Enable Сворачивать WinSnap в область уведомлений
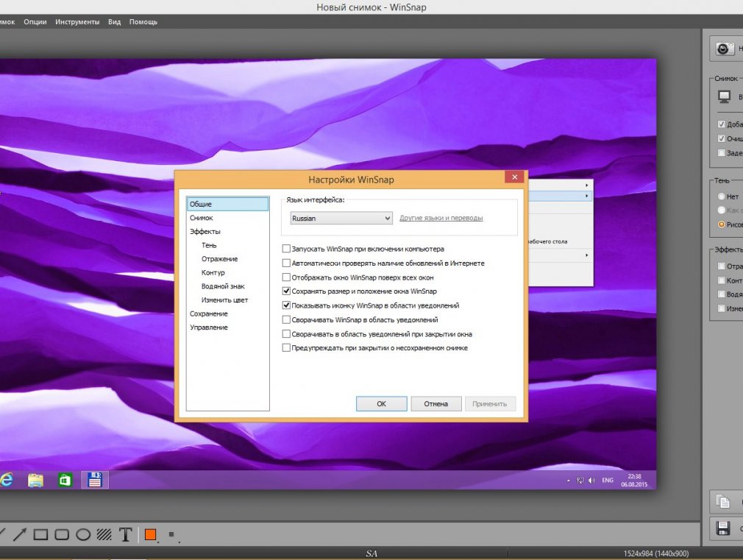This screenshot has width=743, height=560. tap(286, 319)
